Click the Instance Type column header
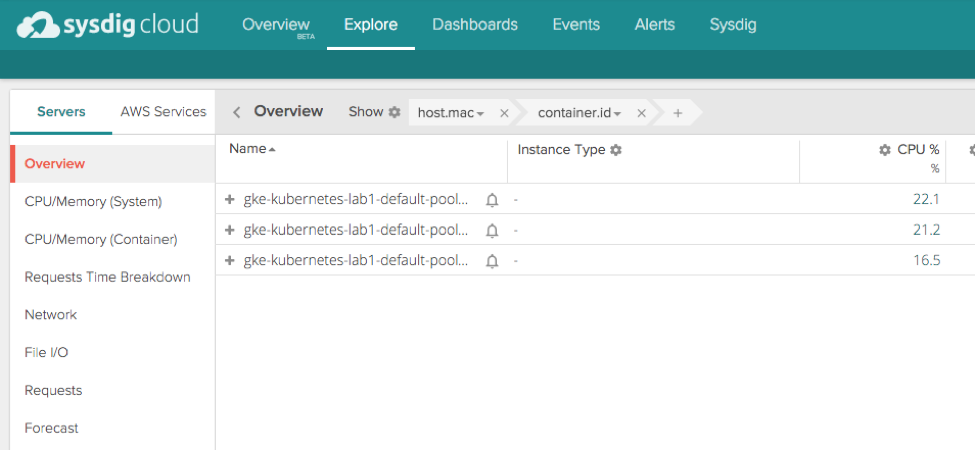The height and width of the screenshot is (450, 975). (x=561, y=150)
